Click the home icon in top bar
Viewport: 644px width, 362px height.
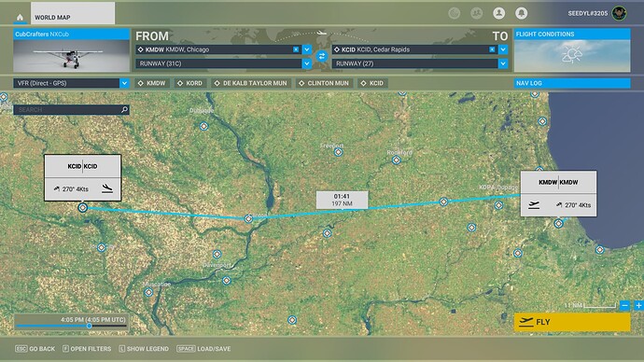point(20,17)
